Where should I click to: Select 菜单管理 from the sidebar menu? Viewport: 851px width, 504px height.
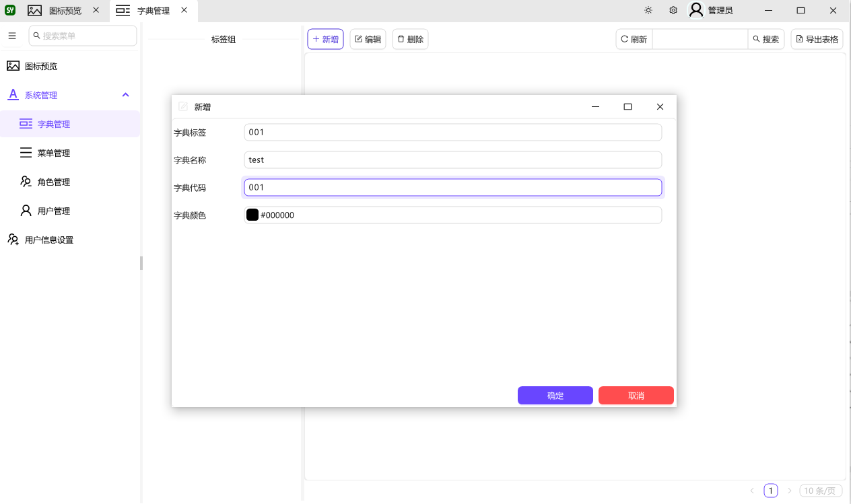tap(54, 153)
